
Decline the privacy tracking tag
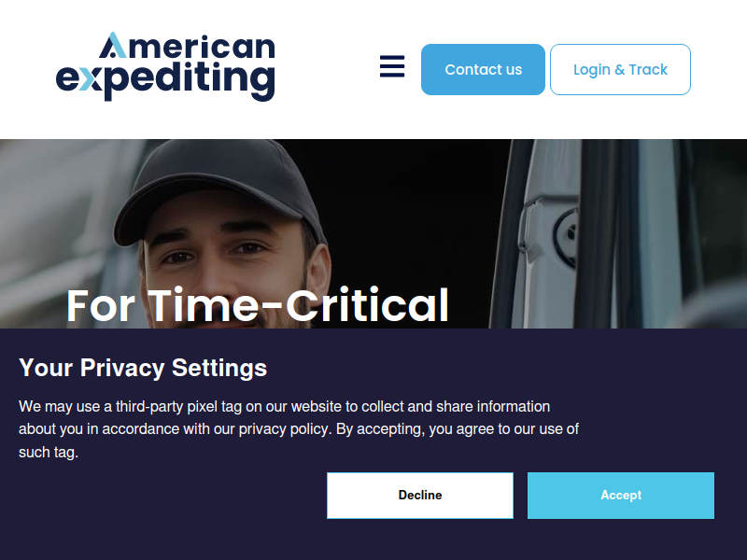click(x=420, y=496)
